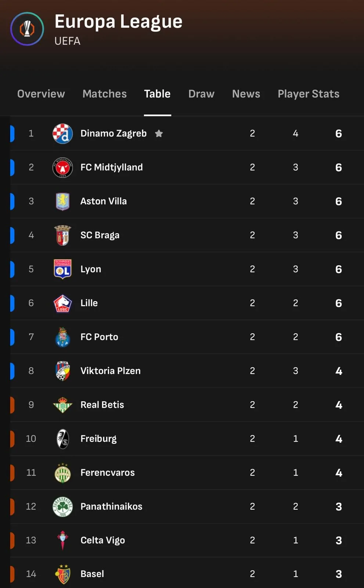This screenshot has height=588, width=364.
Task: Tap the Panathinaikos shamrock logo
Action: (62, 506)
